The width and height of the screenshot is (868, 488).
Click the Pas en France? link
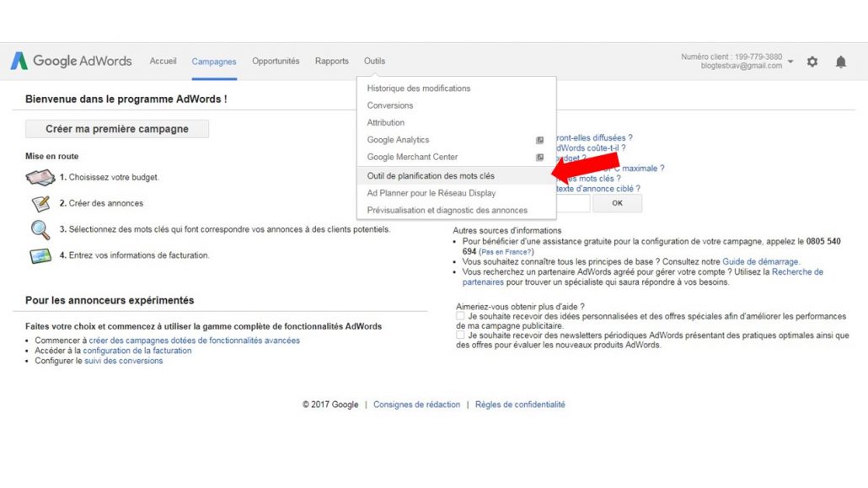(506, 252)
